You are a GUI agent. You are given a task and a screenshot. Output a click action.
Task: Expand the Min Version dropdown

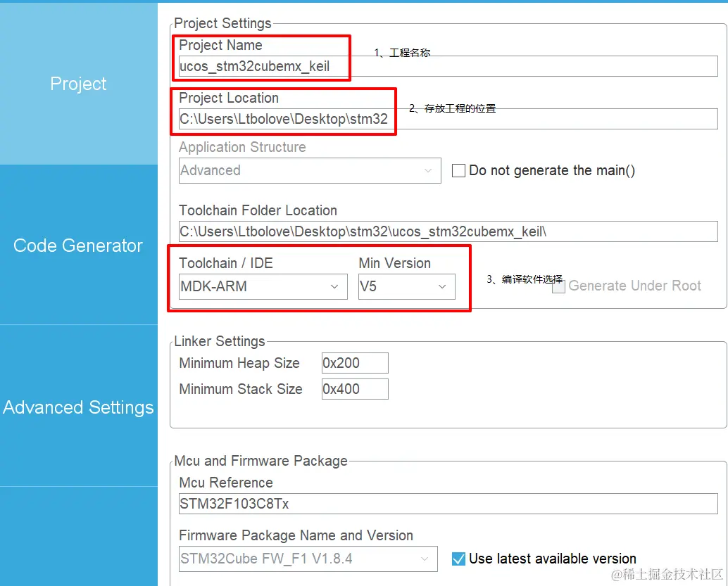(406, 286)
